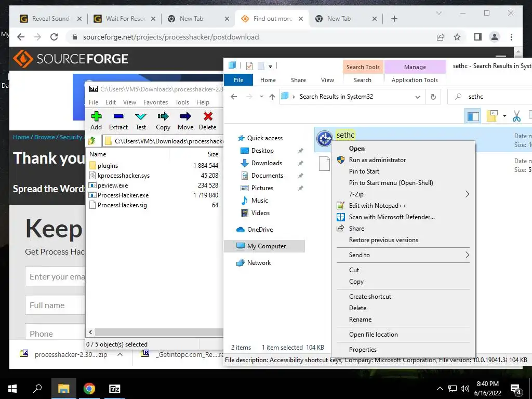Screen dimensions: 532x399
Task: Select Run as administrator
Action: tap(377, 160)
